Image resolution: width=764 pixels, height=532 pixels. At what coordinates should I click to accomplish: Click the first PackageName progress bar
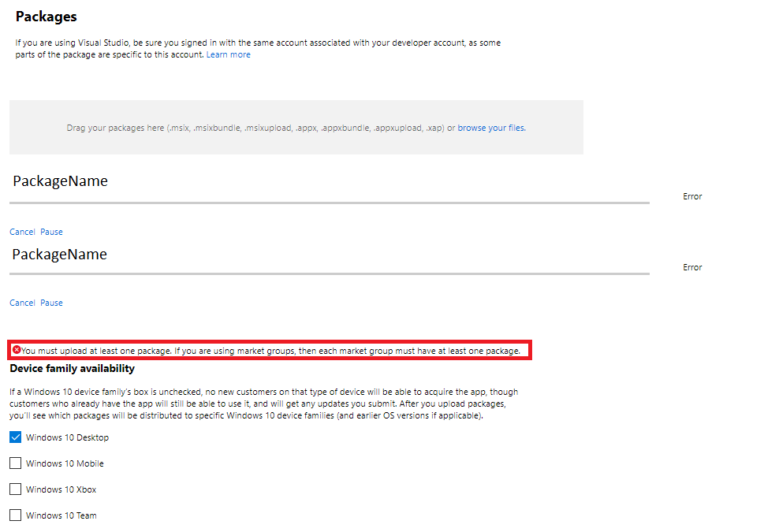click(x=330, y=203)
